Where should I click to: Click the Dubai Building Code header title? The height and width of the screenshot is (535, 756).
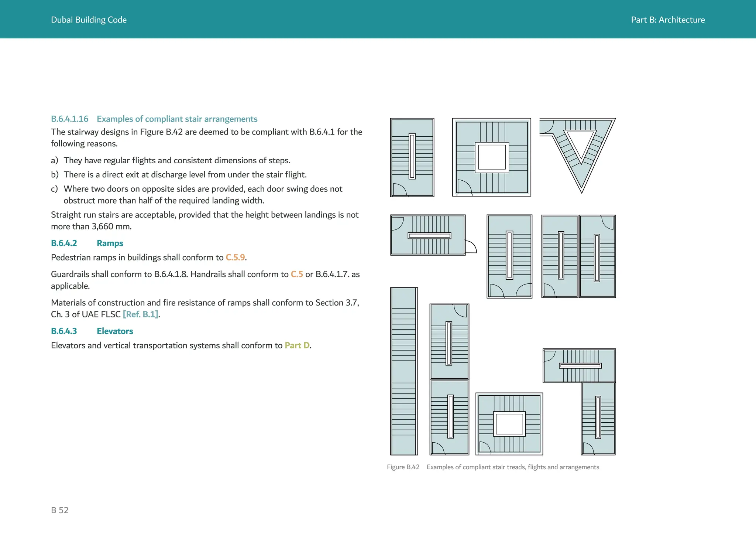[89, 20]
